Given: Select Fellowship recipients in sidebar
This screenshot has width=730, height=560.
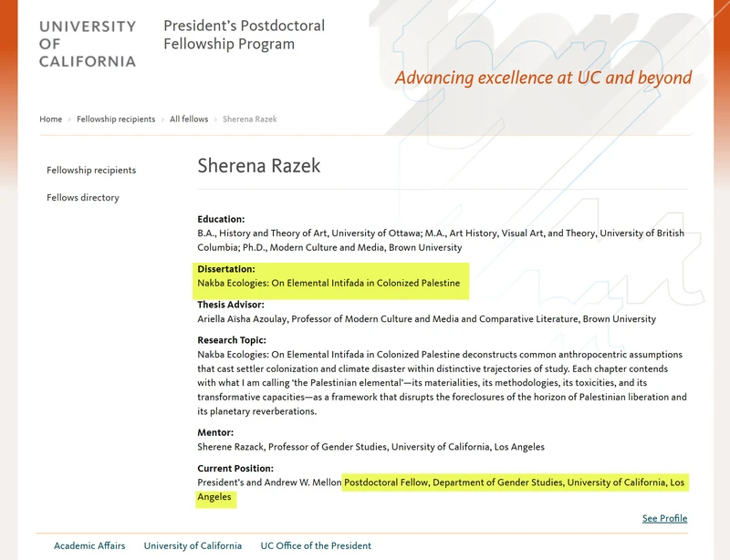Looking at the screenshot, I should click(91, 171).
